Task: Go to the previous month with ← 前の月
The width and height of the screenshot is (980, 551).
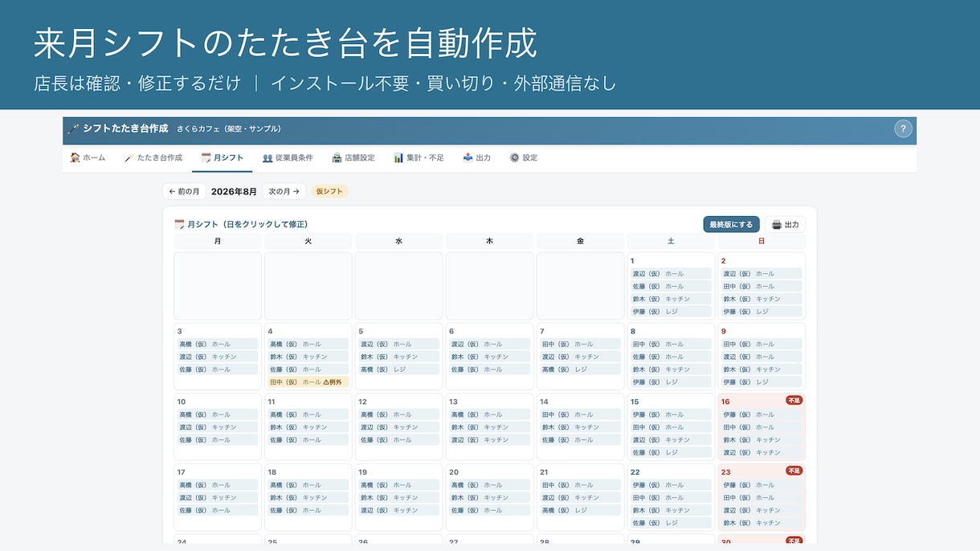Action: tap(184, 191)
